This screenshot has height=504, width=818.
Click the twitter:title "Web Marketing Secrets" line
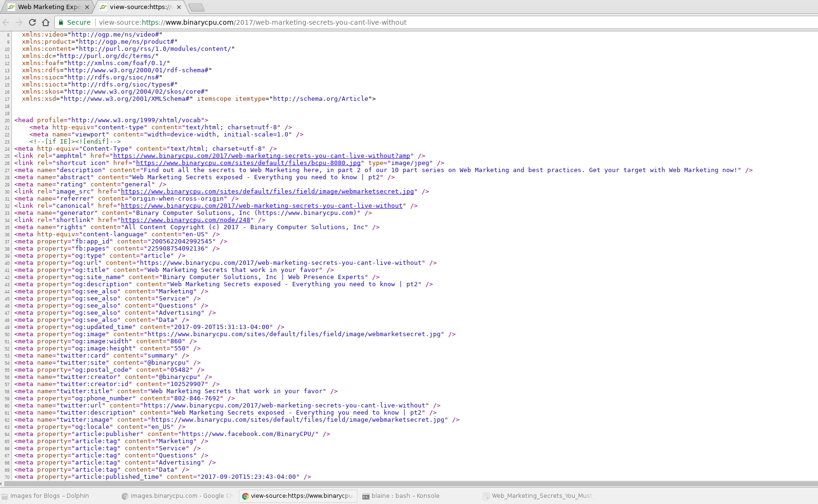click(176, 391)
